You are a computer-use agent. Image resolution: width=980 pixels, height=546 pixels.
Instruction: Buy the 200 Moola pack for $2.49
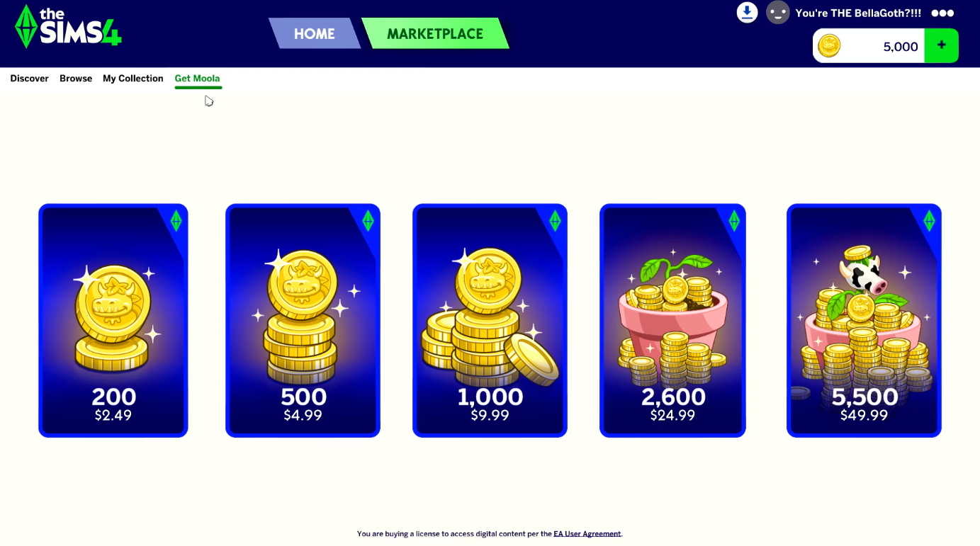113,321
